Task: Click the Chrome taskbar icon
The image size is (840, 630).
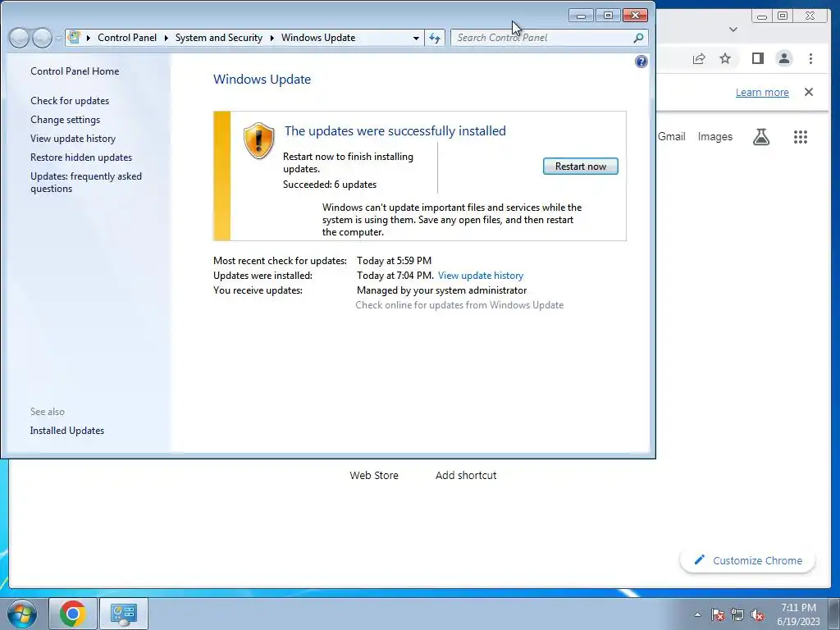Action: pyautogui.click(x=73, y=614)
